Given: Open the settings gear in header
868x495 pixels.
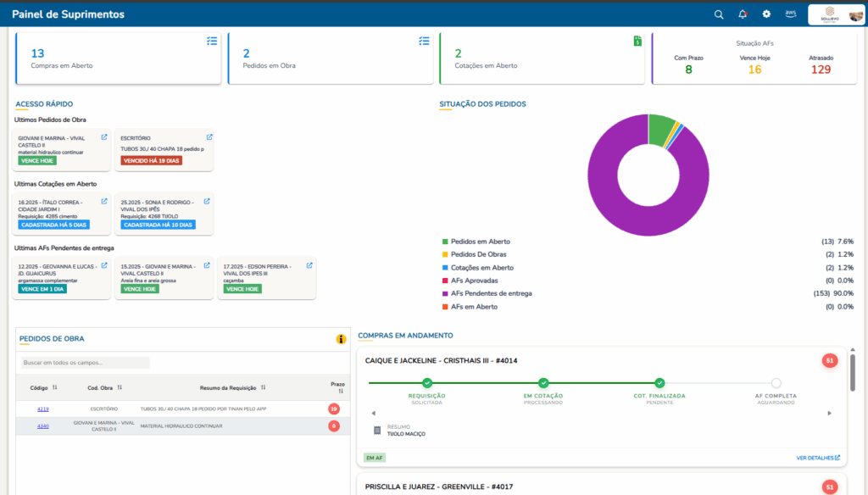Looking at the screenshot, I should click(x=766, y=14).
